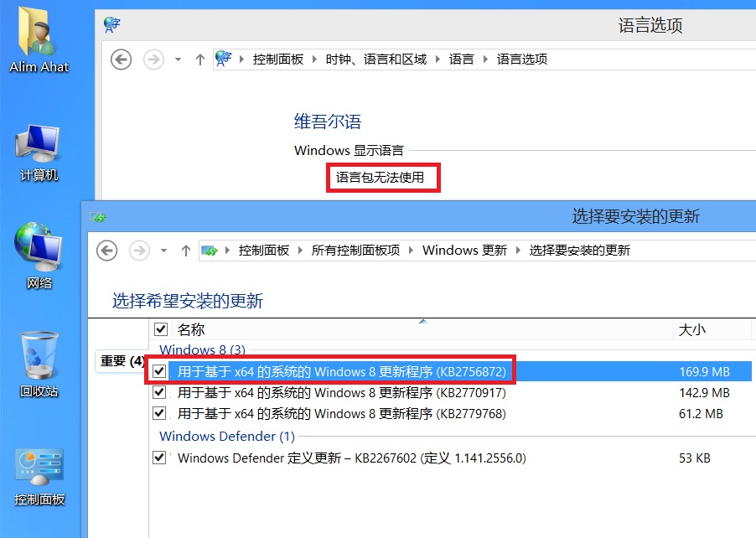This screenshot has height=538, width=756.
Task: Click the 所有控制面板项 breadcrumb
Action: coord(355,251)
